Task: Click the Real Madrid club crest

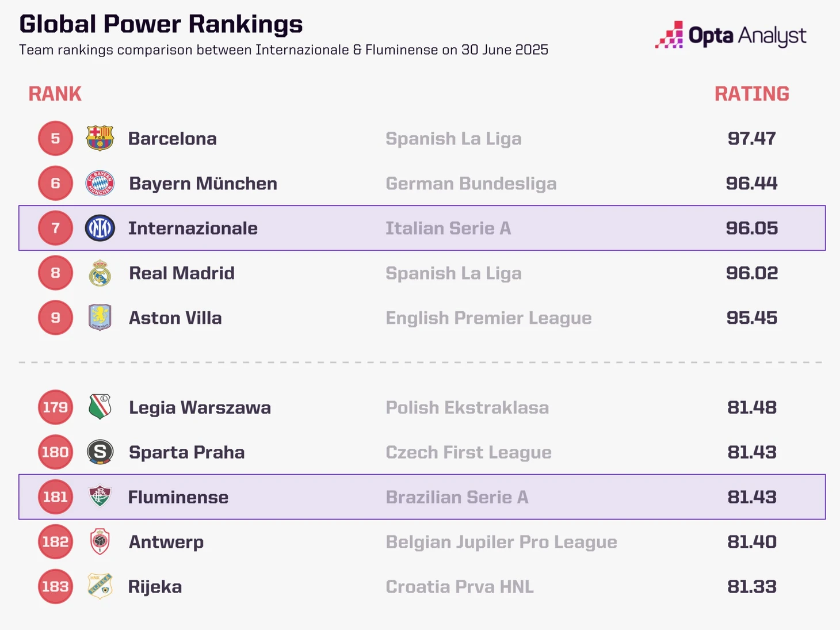Action: [100, 273]
